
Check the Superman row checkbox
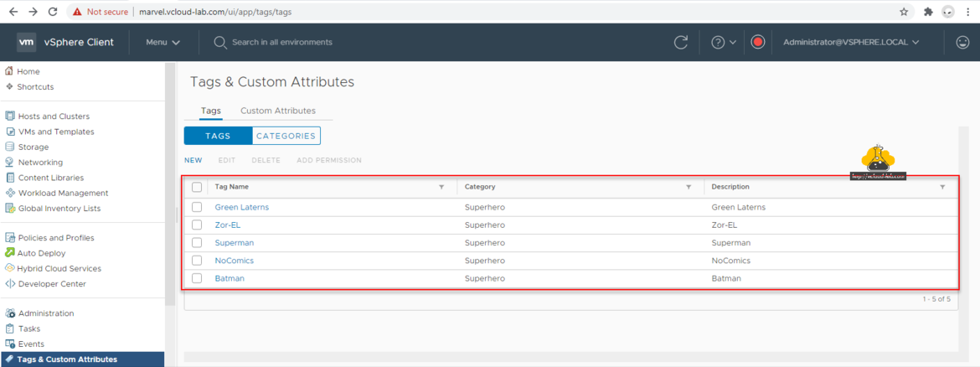197,243
